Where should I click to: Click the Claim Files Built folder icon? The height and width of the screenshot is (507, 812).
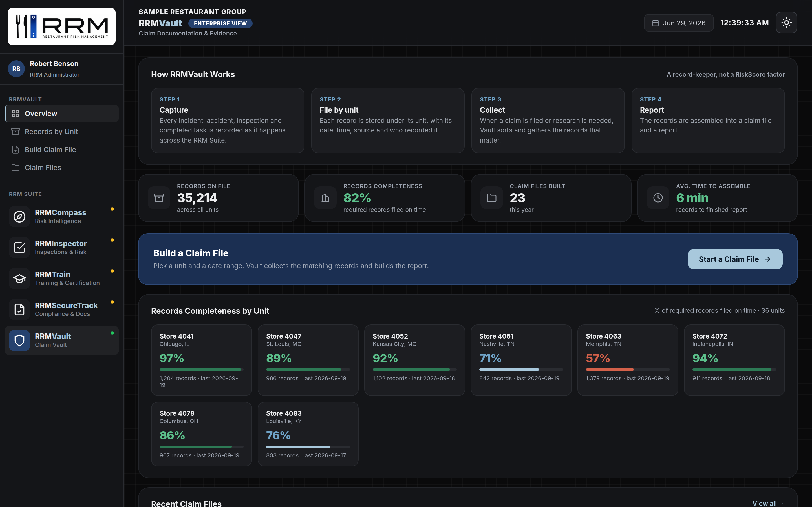pos(491,198)
